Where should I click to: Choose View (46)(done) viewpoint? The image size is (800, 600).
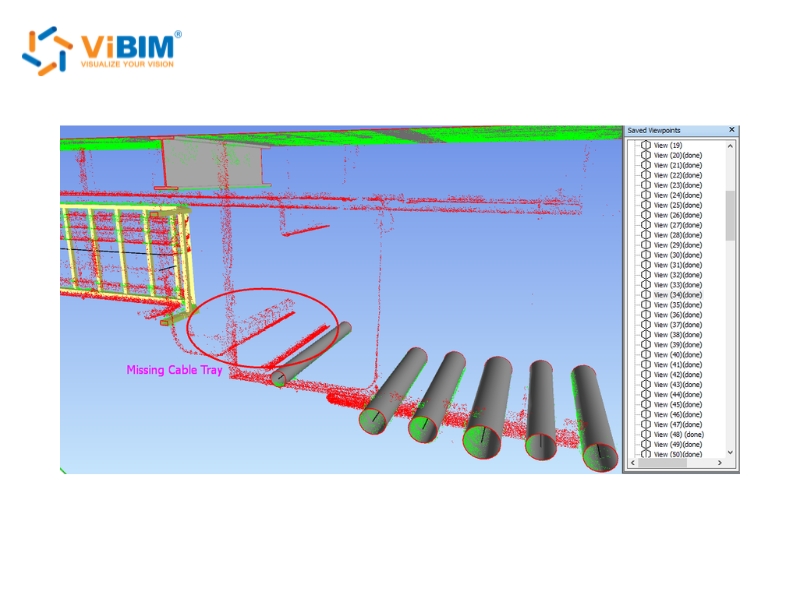678,414
